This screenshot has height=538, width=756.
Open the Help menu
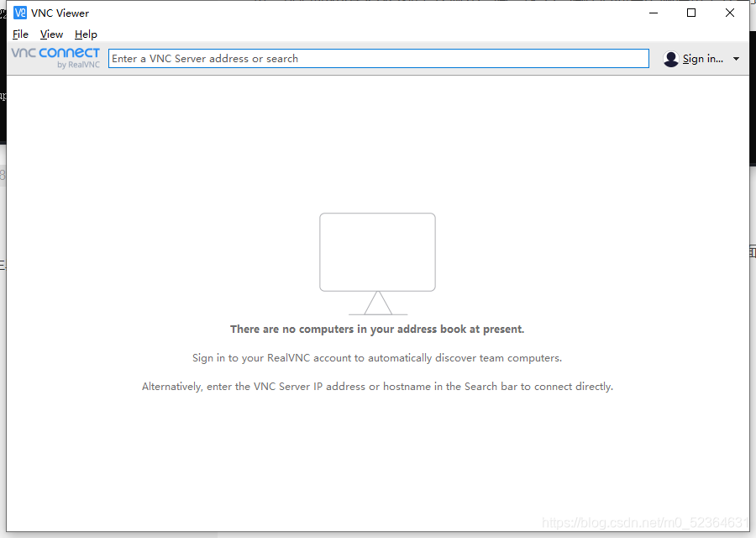(x=86, y=34)
